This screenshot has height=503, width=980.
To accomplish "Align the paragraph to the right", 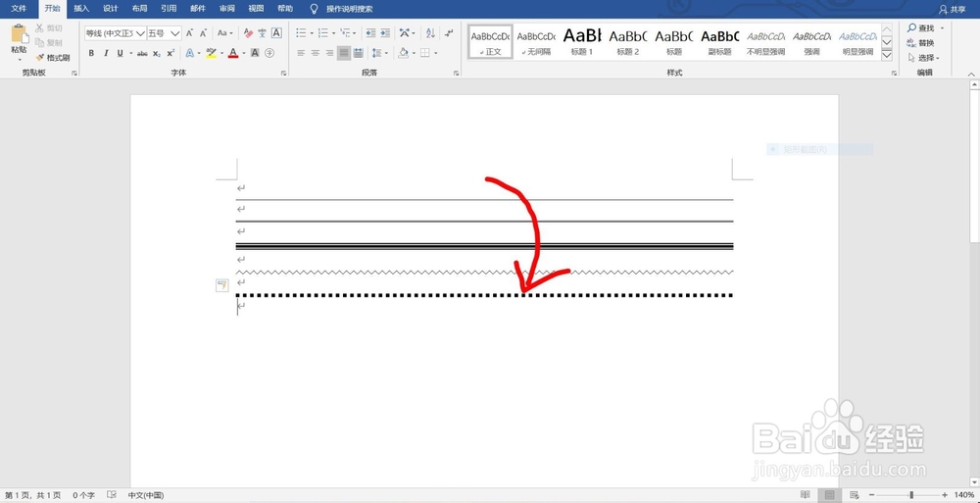I will 329,53.
